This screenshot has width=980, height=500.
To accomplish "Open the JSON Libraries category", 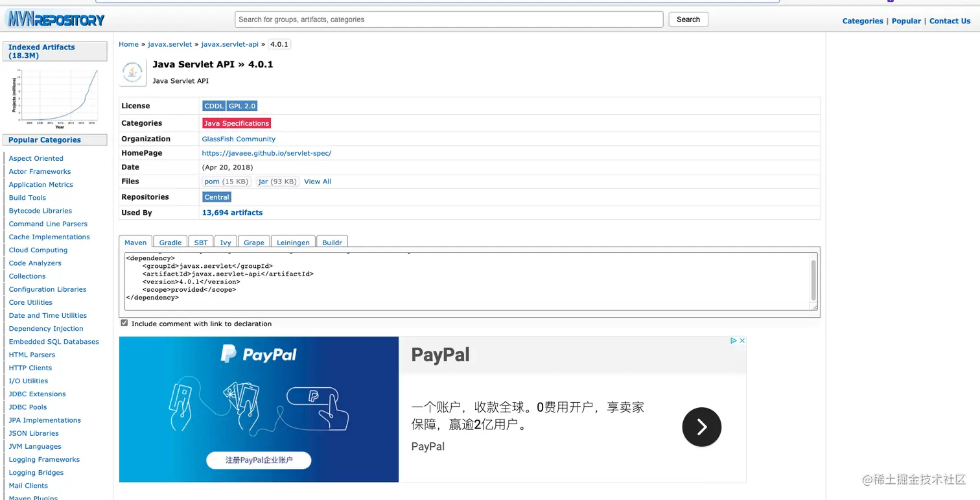I will pyautogui.click(x=34, y=433).
